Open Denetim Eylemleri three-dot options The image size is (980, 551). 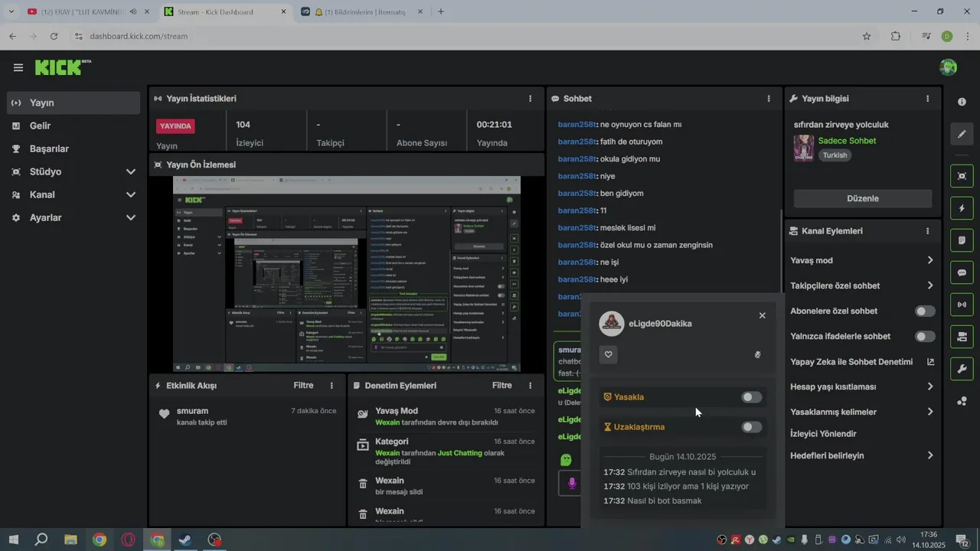(x=530, y=386)
